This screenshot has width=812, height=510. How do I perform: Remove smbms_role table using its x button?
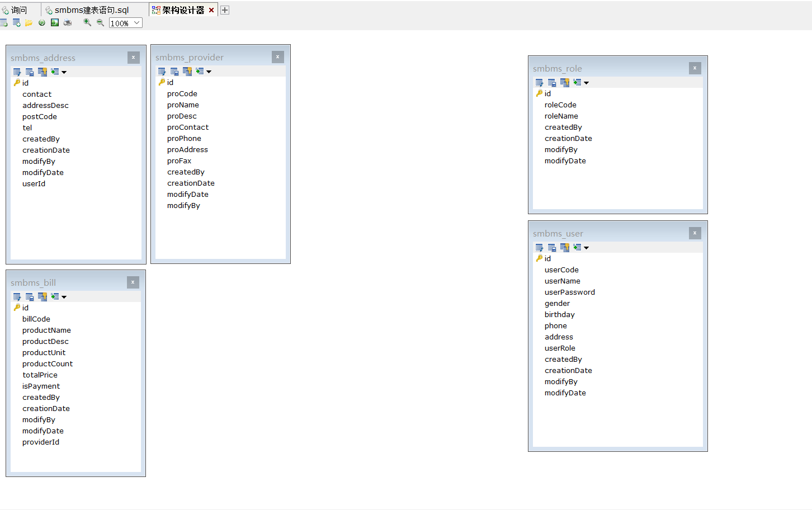[x=695, y=68]
